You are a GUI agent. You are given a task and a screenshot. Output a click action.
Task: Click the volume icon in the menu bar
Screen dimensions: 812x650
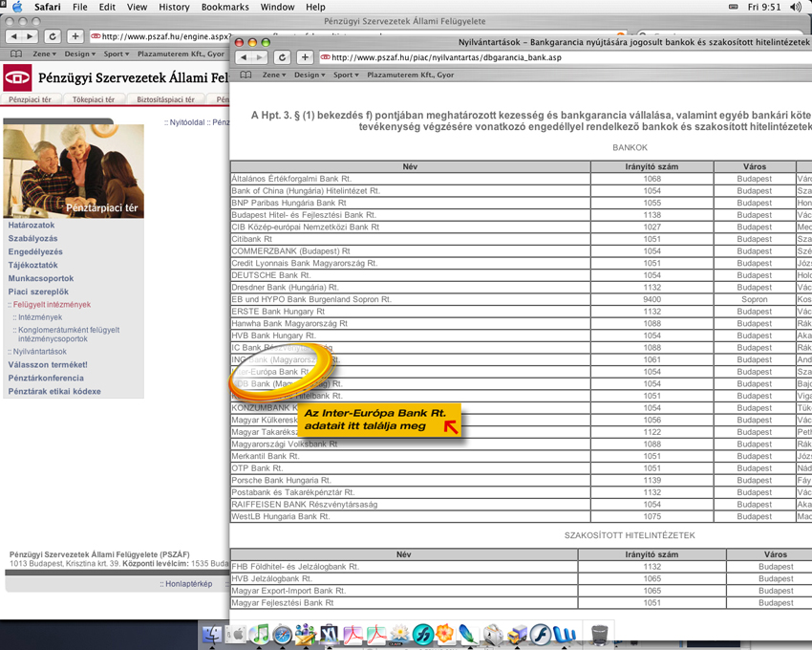click(796, 7)
